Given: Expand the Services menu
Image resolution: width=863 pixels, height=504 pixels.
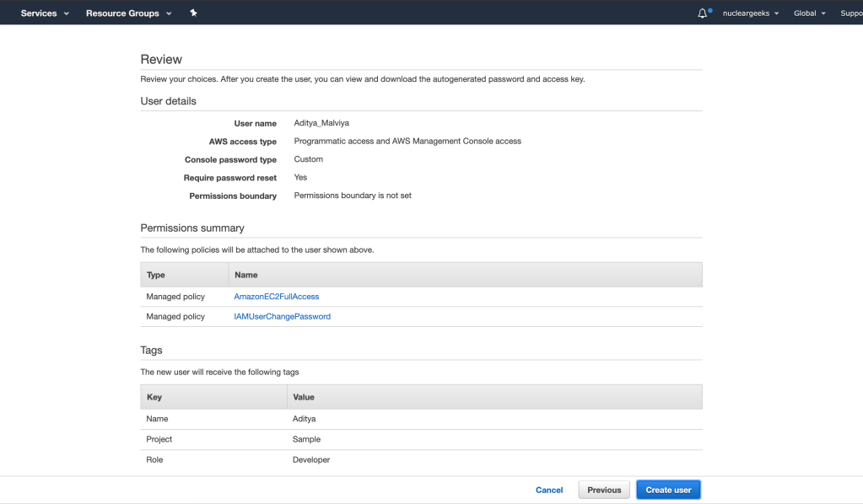Looking at the screenshot, I should (x=45, y=13).
